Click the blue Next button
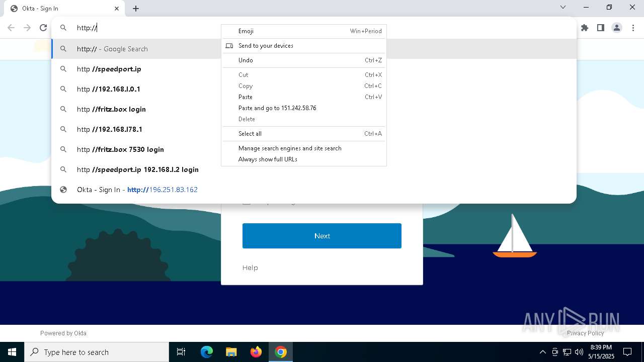644x362 pixels. (x=322, y=236)
